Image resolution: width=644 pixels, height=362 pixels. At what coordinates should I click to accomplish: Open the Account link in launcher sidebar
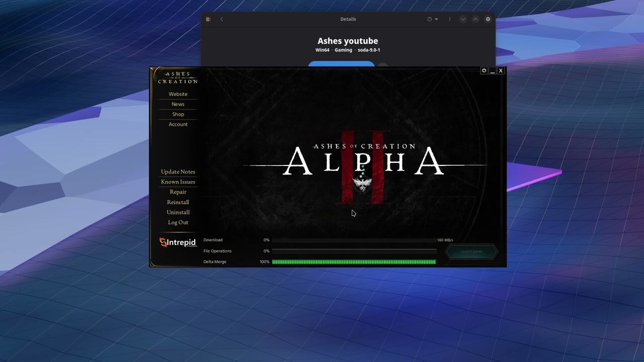[178, 124]
